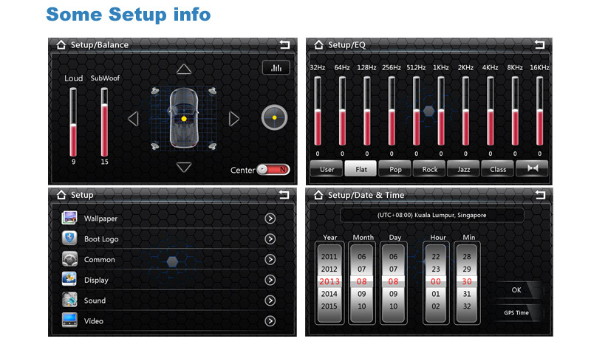Screen dimensions: 591x364
Task: Select the Boot Logo Bluetooth icon
Action: point(70,239)
